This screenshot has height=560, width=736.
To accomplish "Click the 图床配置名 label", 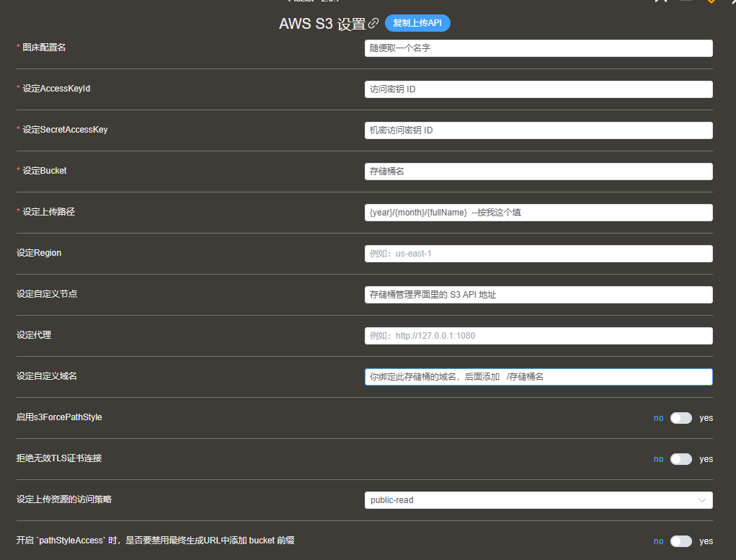I will point(44,48).
